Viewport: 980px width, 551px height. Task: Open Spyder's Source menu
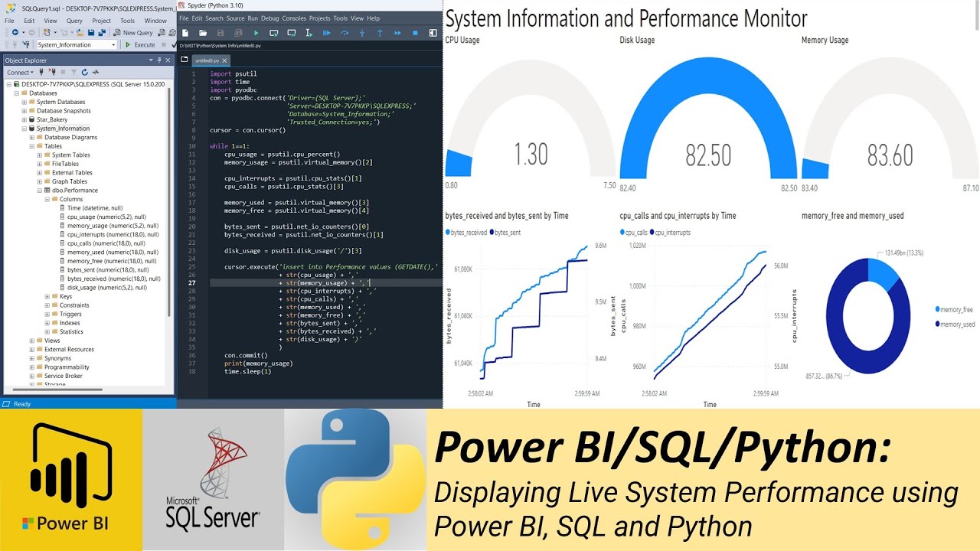235,18
